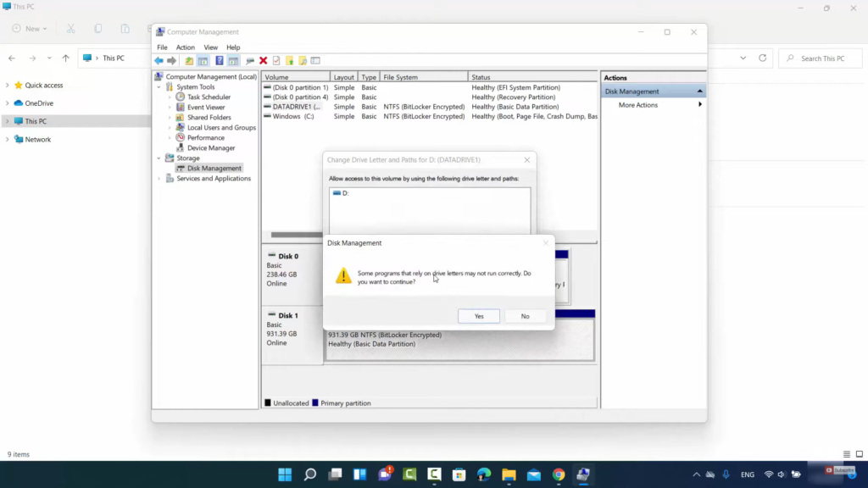
Task: Click the red X delete icon in toolbar
Action: [x=264, y=61]
